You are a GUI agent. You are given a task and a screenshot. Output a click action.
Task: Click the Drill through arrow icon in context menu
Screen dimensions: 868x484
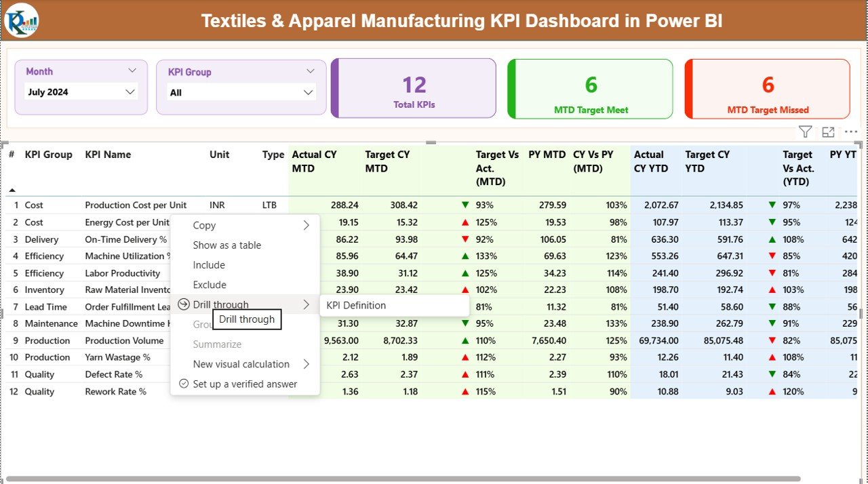tap(182, 304)
